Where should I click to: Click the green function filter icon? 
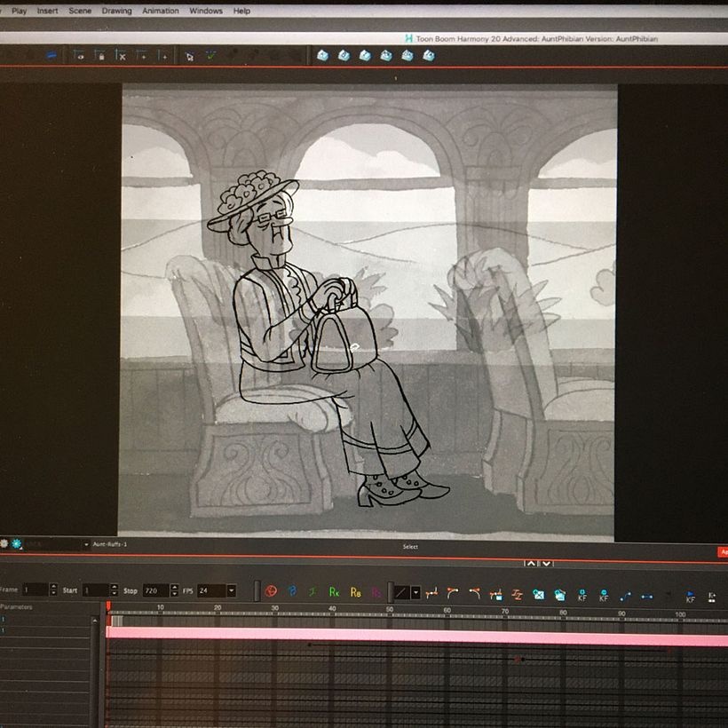coord(313,591)
